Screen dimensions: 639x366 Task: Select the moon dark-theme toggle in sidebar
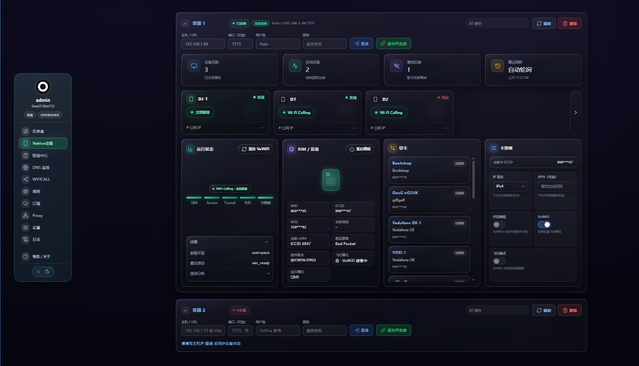click(x=48, y=271)
